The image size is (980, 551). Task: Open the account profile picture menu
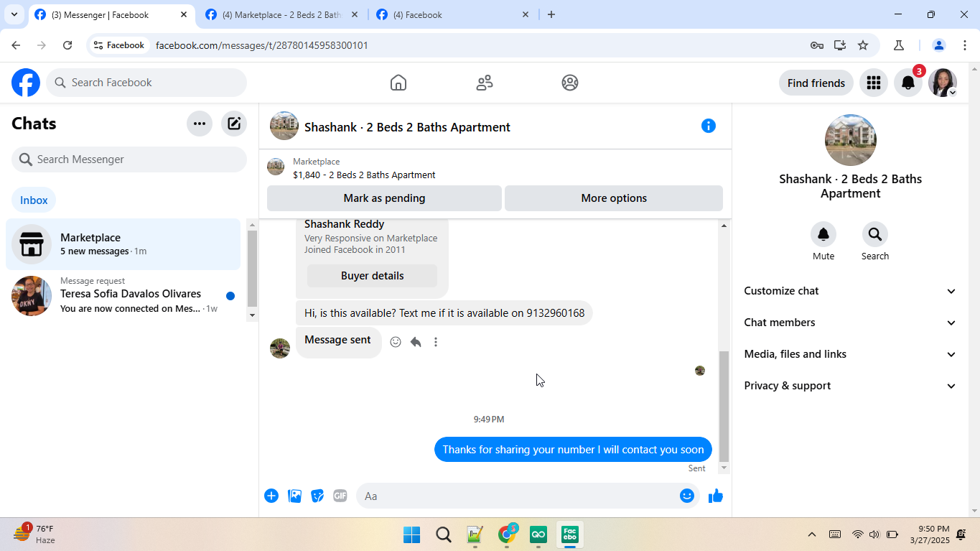943,83
